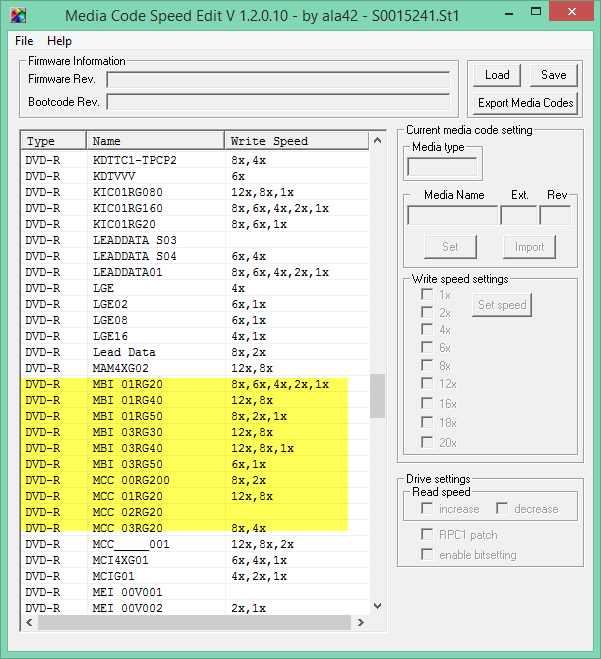Click the Save button
Viewport: 601px width, 659px height.
click(554, 75)
